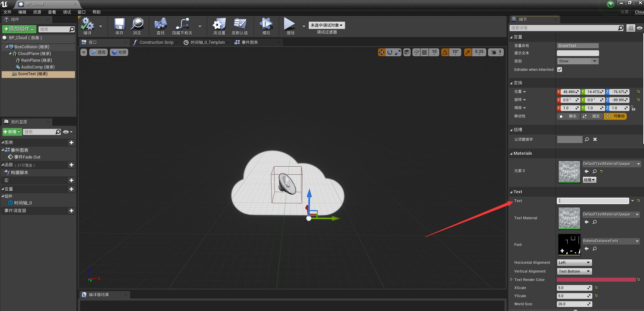
Task: Click the Text value input field
Action: pos(593,201)
